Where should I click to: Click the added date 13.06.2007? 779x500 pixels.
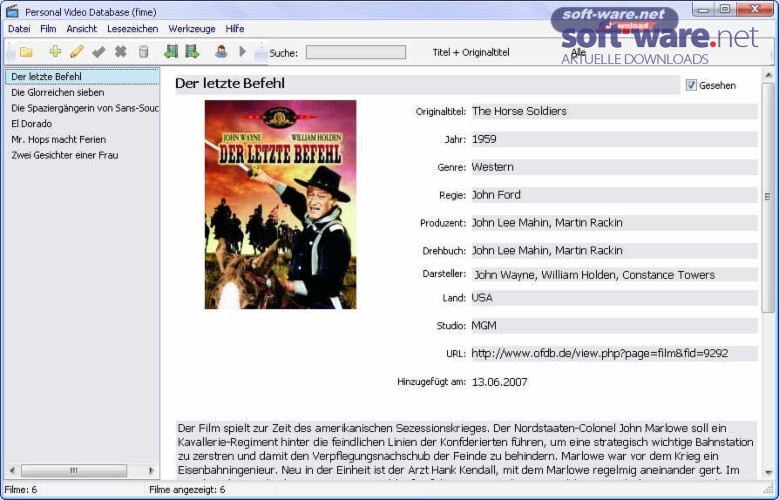click(499, 382)
